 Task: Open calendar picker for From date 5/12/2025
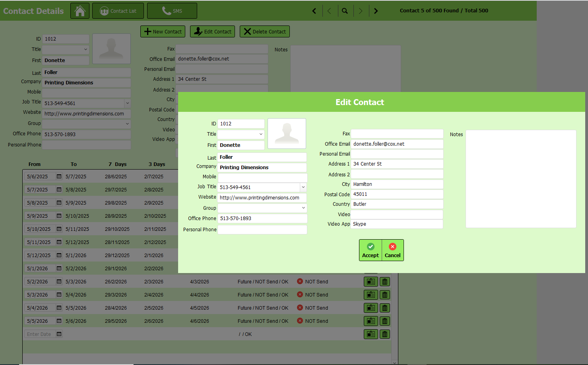coord(59,255)
